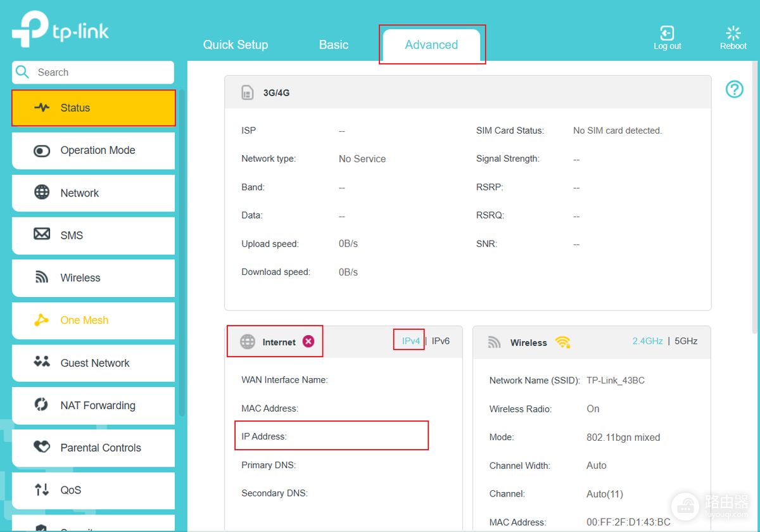This screenshot has height=532, width=760.
Task: Go to Parental Controls
Action: pyautogui.click(x=93, y=448)
